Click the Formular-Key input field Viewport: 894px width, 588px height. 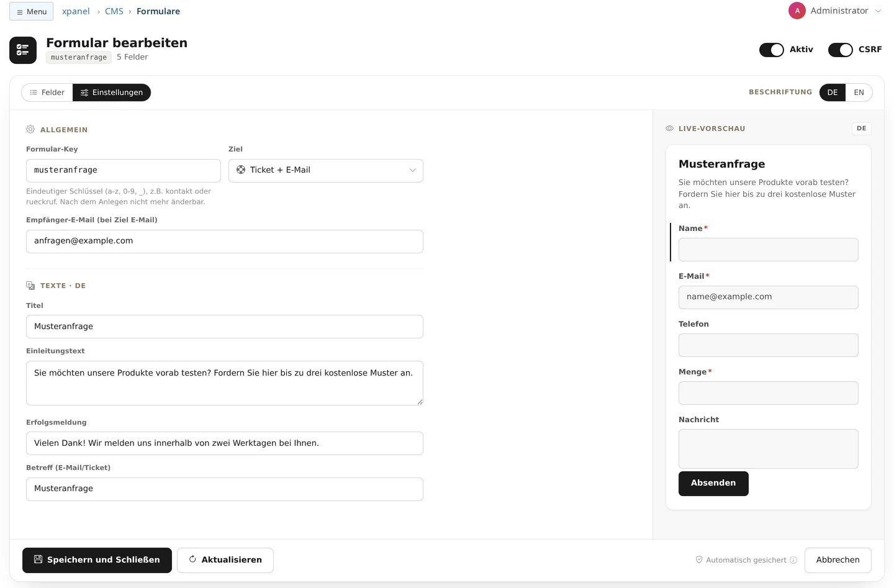124,171
